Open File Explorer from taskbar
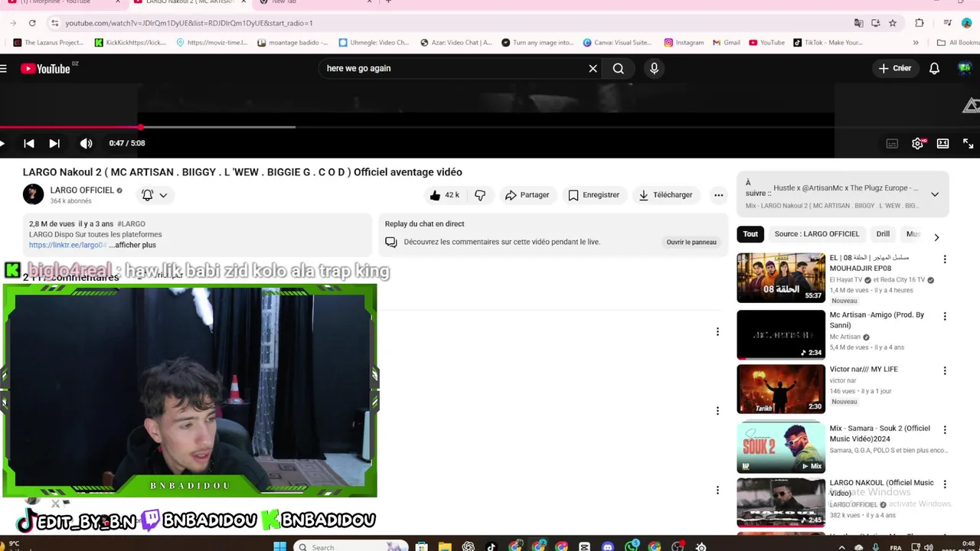Image resolution: width=980 pixels, height=551 pixels. [x=445, y=546]
